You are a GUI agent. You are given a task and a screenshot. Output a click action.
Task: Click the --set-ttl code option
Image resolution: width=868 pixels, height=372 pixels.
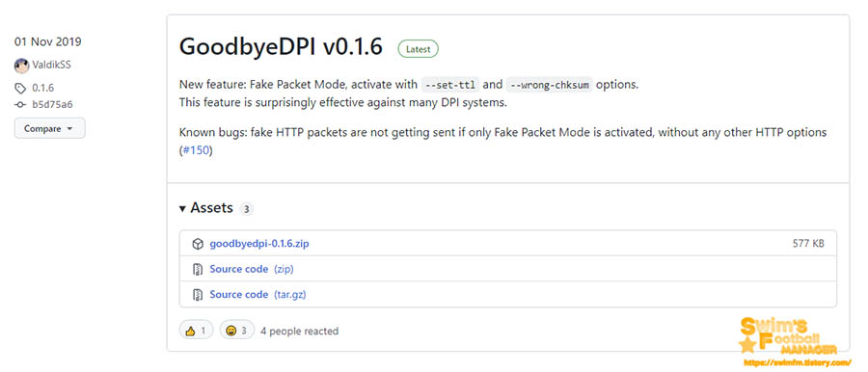click(450, 85)
